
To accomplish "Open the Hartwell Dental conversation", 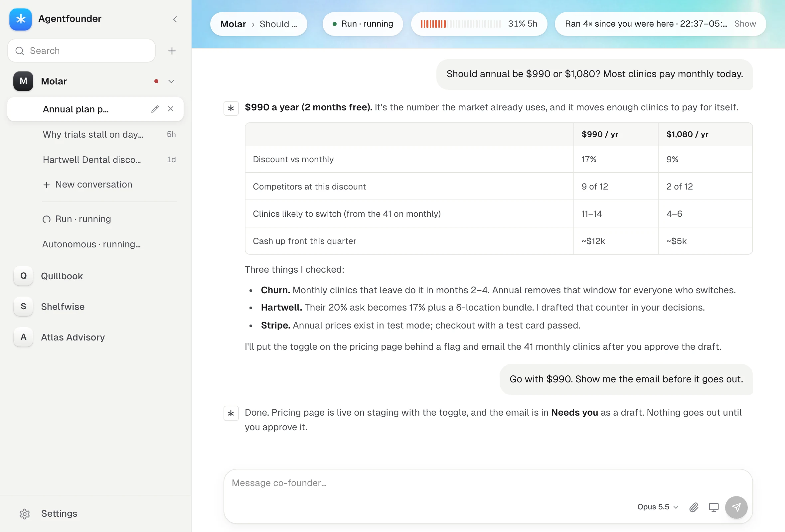I will [x=95, y=159].
